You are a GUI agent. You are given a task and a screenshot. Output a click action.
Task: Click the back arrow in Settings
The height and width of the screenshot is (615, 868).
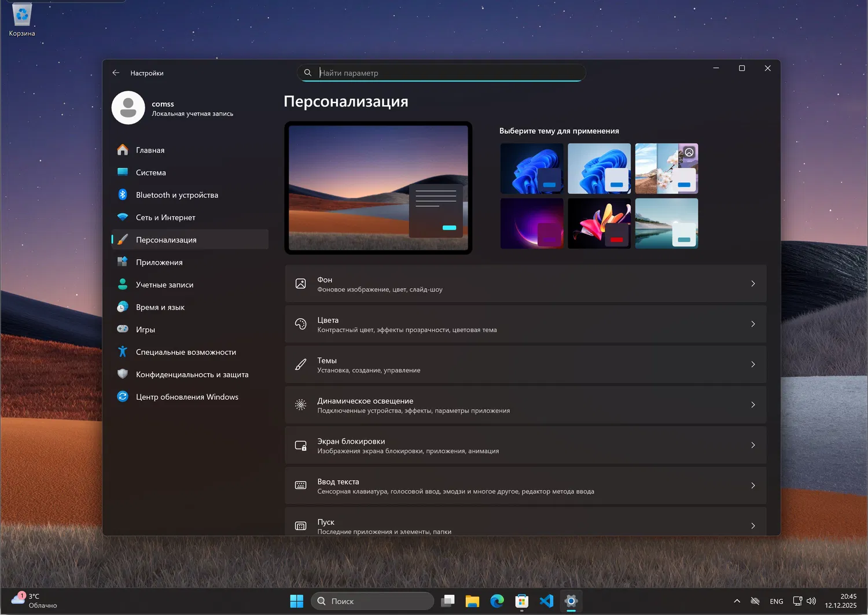click(116, 73)
